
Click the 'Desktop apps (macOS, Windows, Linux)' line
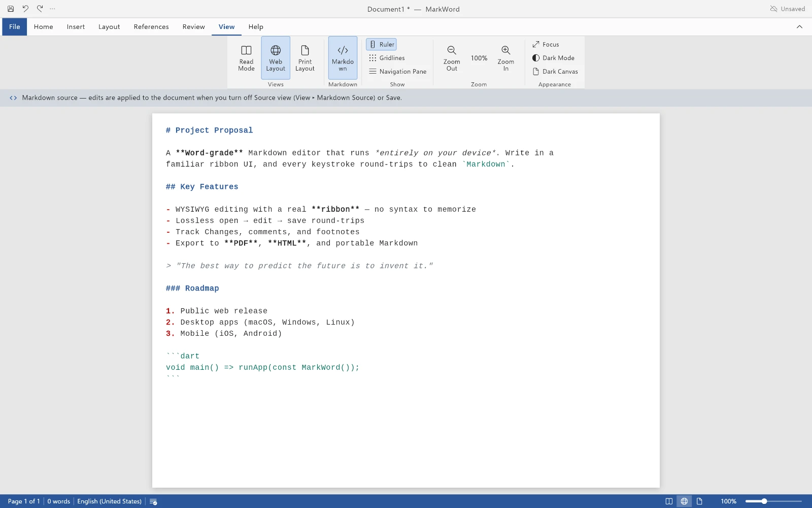pos(260,323)
